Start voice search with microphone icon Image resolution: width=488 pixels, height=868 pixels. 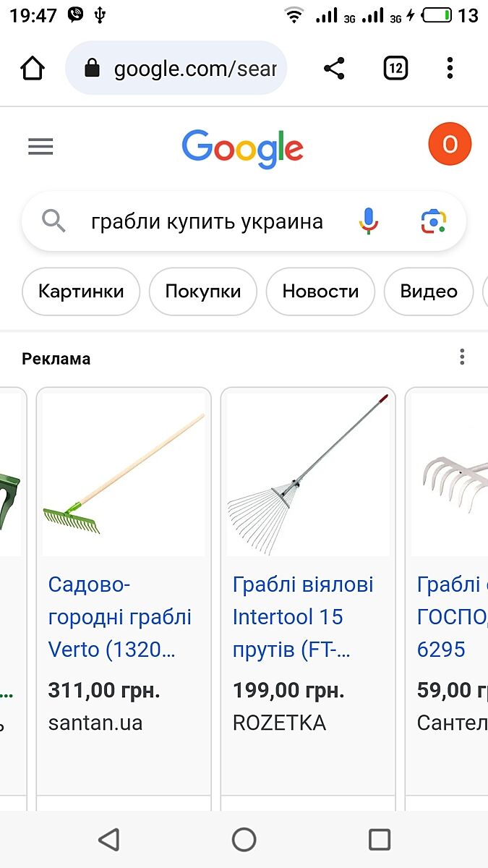[369, 221]
